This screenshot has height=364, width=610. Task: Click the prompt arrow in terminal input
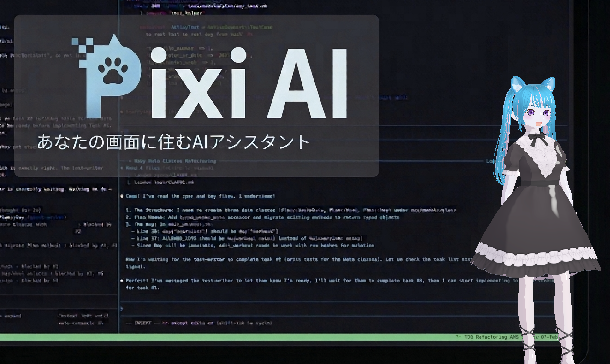pos(122,309)
